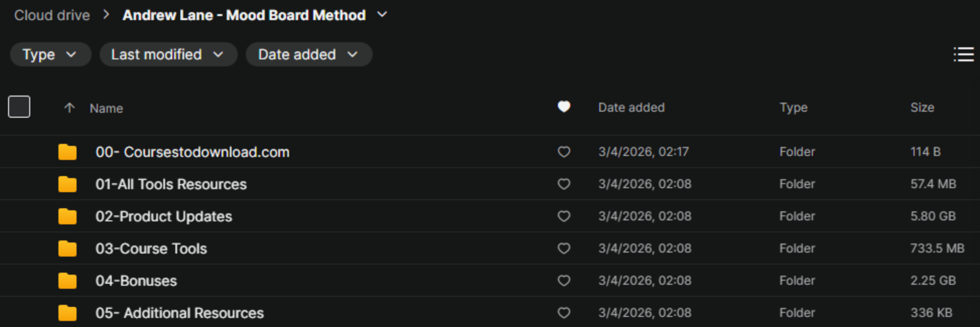Viewport: 980px width, 327px height.
Task: Click the 04-Bonuses folder icon
Action: pyautogui.click(x=67, y=281)
